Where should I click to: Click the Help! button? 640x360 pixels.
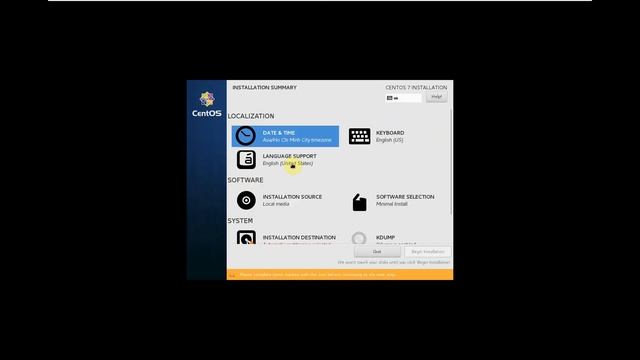click(x=436, y=97)
